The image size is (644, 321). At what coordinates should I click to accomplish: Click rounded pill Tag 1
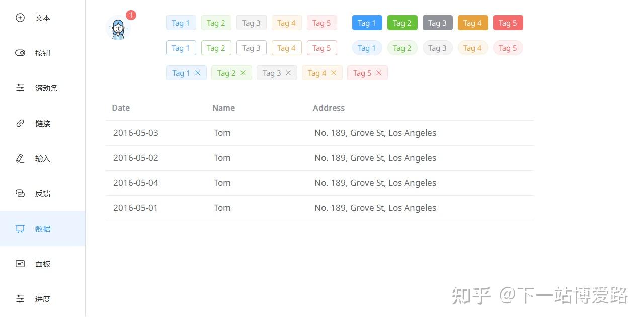(x=367, y=48)
